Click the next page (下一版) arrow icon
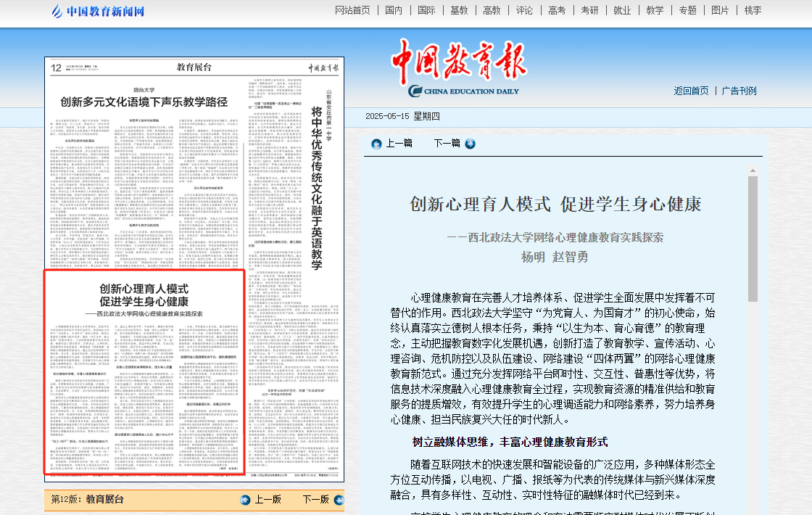 click(x=339, y=500)
